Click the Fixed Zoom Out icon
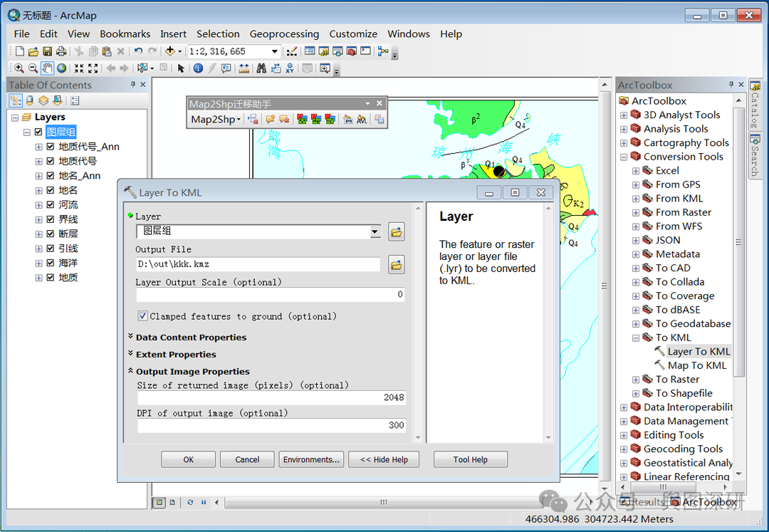769x532 pixels. click(x=93, y=68)
